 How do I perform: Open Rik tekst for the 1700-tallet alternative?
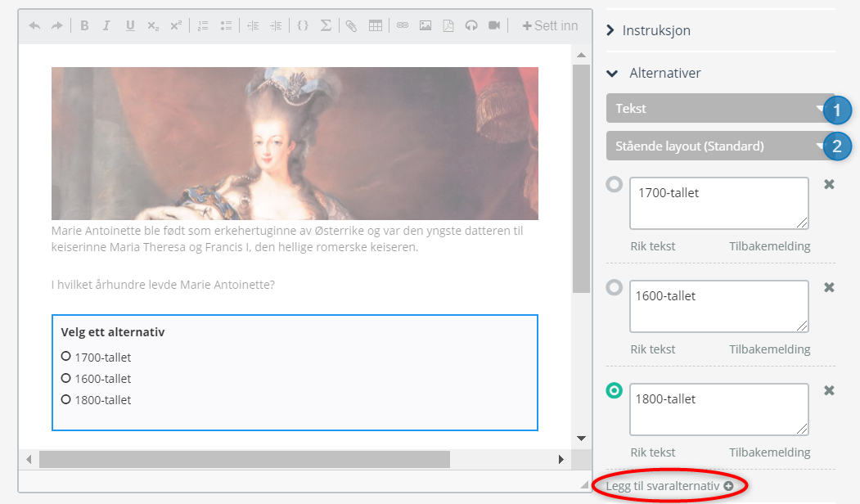pos(653,246)
